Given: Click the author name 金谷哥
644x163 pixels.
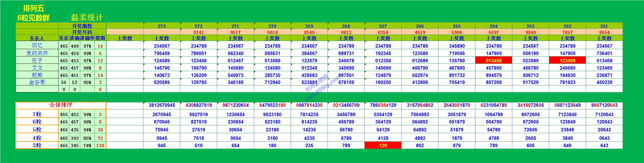Looking at the screenshot, I should [x=37, y=82].
